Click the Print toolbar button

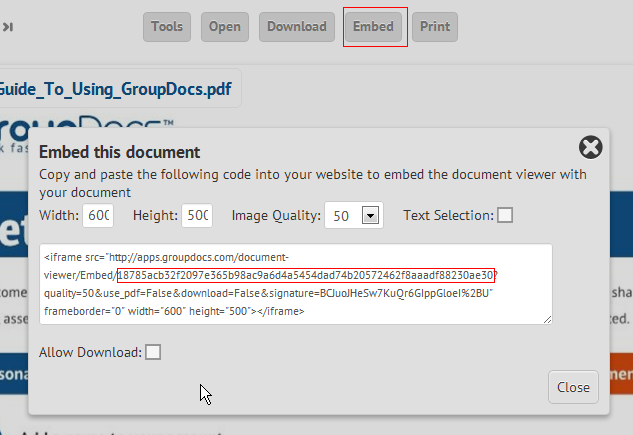point(435,27)
